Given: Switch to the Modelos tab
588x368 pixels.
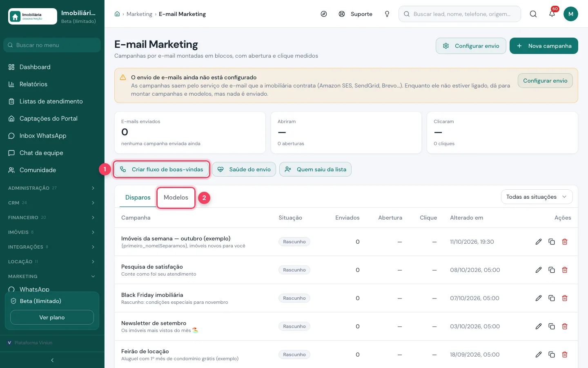Looking at the screenshot, I should tap(176, 197).
